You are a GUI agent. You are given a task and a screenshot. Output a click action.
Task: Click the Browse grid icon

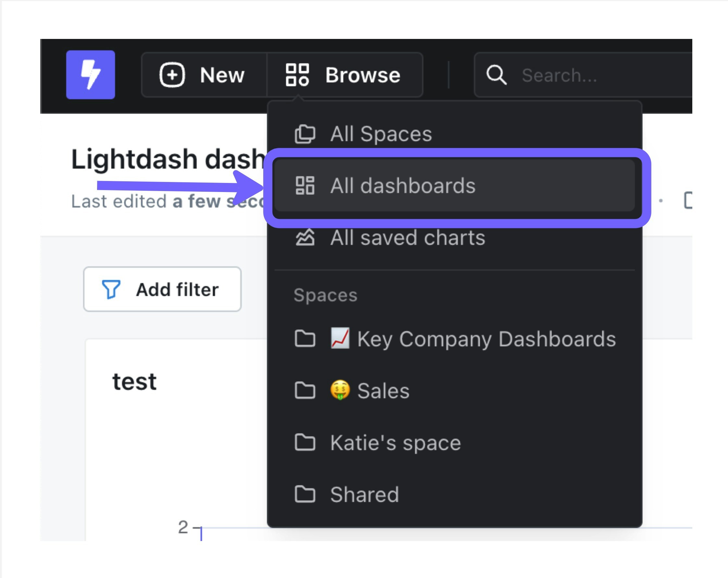(x=297, y=75)
